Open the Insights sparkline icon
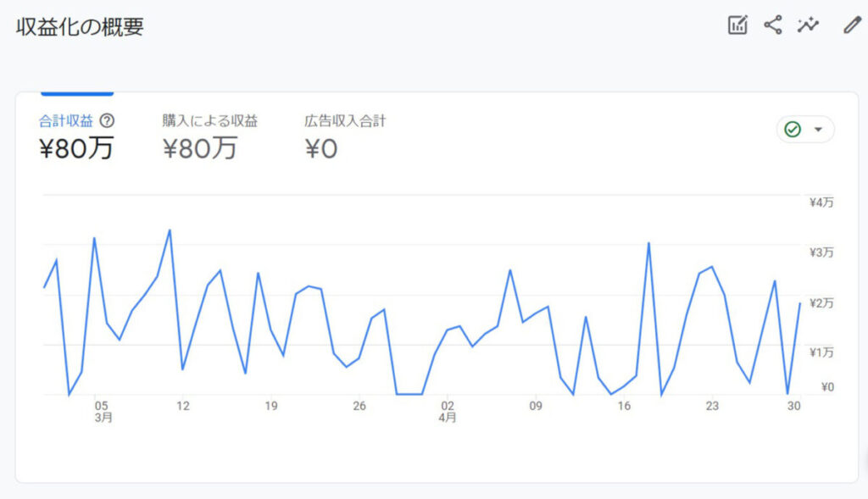868x499 pixels. pos(809,25)
